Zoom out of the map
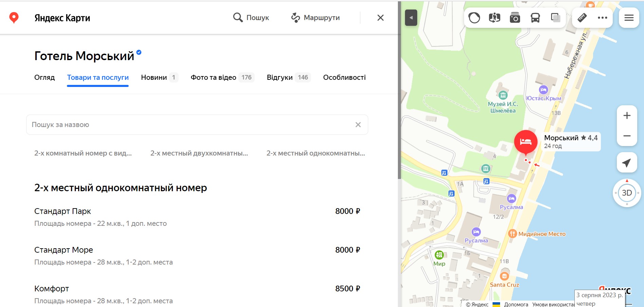 pyautogui.click(x=627, y=136)
